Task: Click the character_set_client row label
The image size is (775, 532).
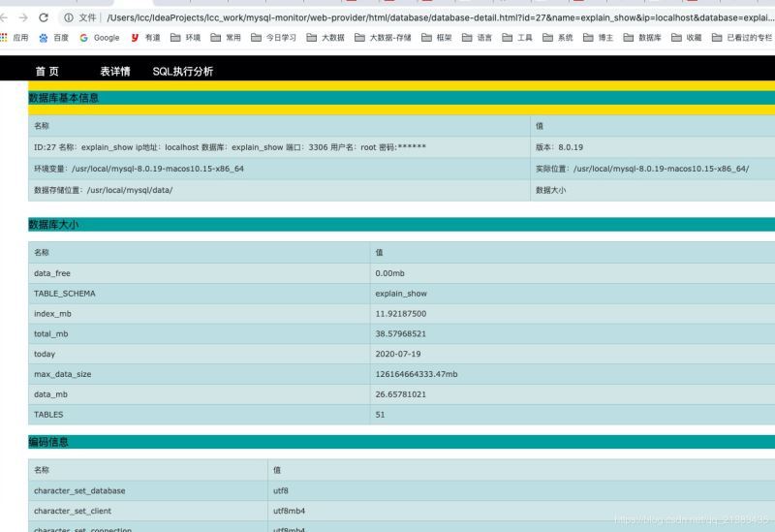Action: 73,511
